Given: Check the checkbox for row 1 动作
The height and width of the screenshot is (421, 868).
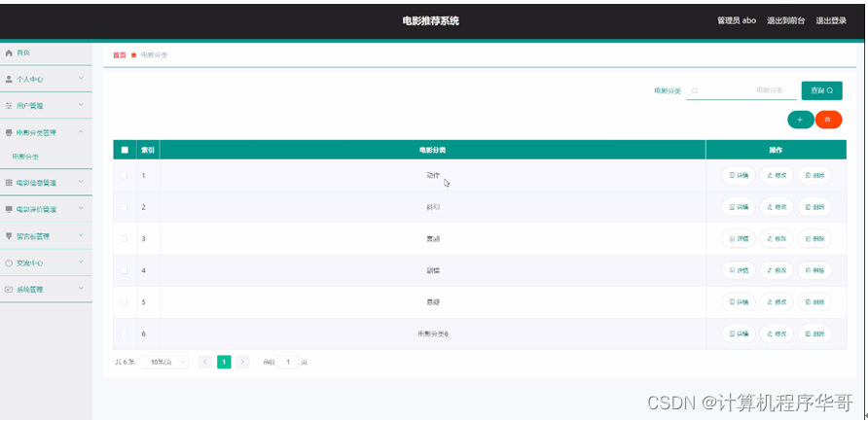Looking at the screenshot, I should [124, 175].
